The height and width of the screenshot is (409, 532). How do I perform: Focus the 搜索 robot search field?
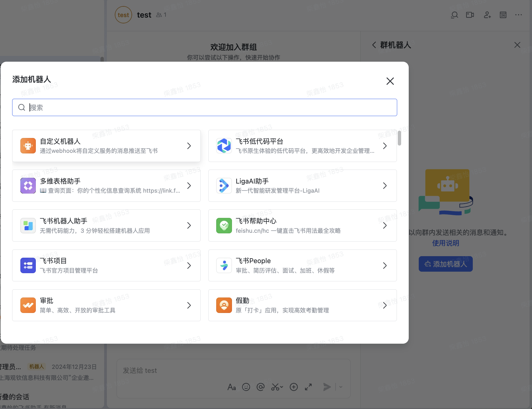tap(205, 107)
